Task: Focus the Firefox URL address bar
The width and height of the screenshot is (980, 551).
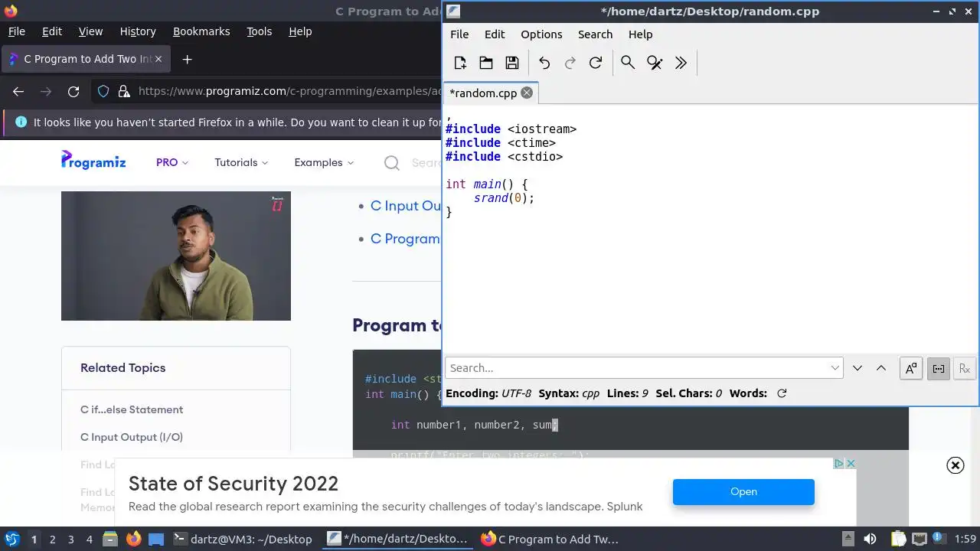Action: coord(289,91)
